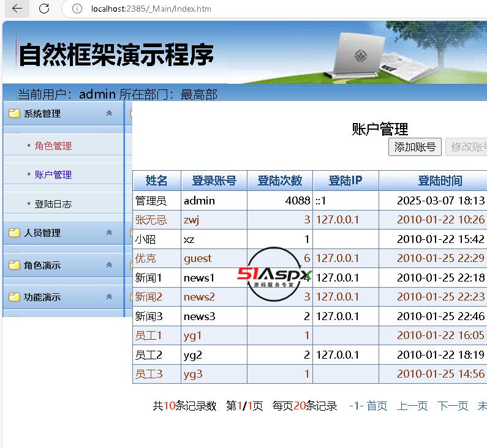The height and width of the screenshot is (448, 487).
Task: Click the browser back arrow button
Action: tap(17, 9)
